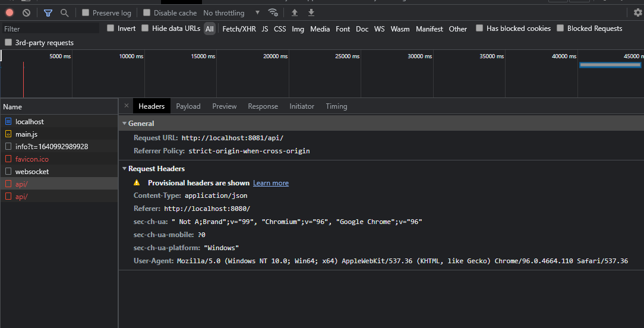Export HAR file download arrow
This screenshot has width=644, height=328.
click(311, 12)
